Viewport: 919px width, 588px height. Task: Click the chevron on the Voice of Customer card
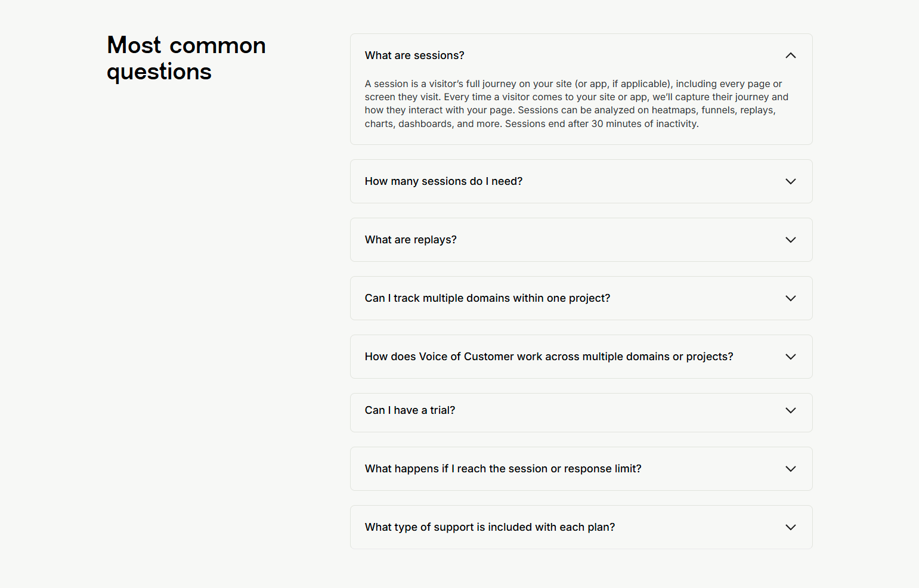point(790,357)
